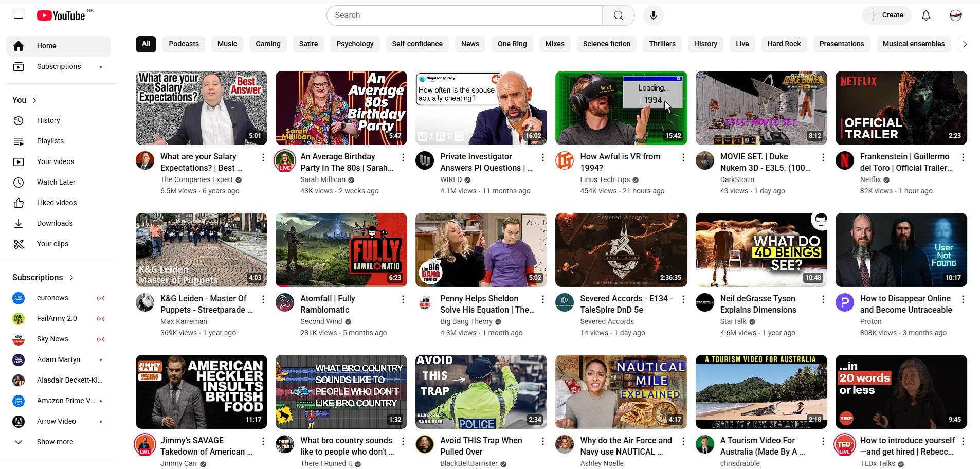
Task: Open the Neil deGrasse Tyson video thumbnail
Action: tap(761, 250)
